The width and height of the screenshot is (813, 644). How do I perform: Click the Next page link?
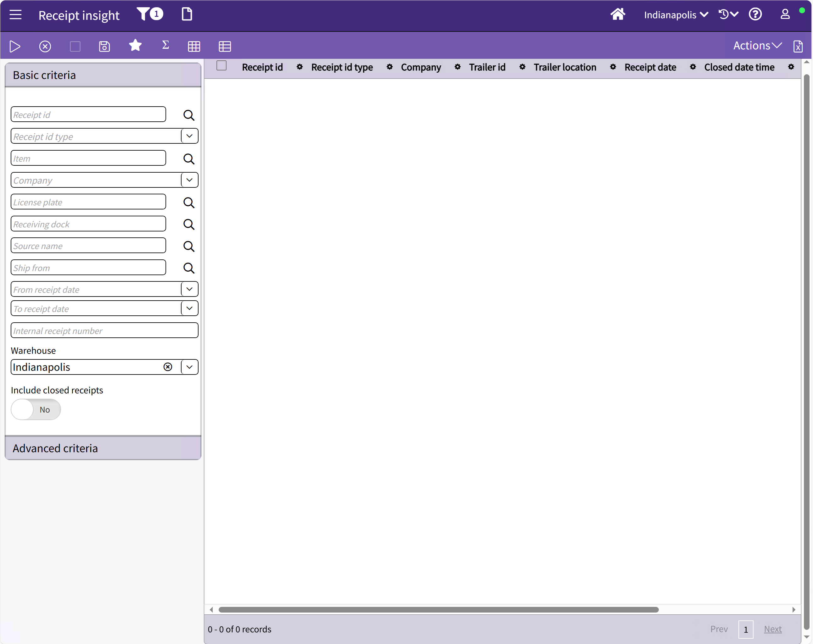(772, 629)
